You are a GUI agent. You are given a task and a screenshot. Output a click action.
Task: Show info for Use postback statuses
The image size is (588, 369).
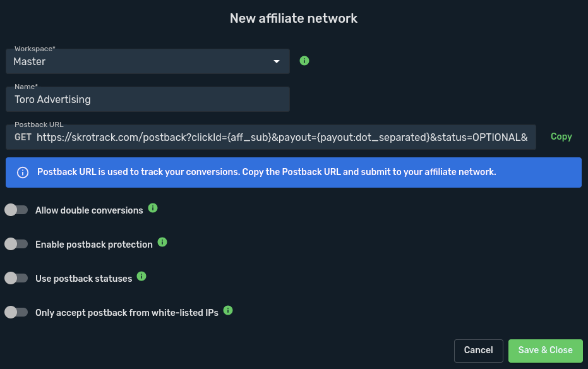click(x=141, y=276)
